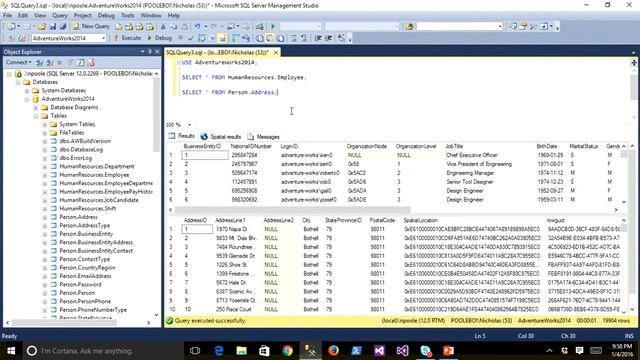The height and width of the screenshot is (360, 640).
Task: Open the zoom level 100% dropdown
Action: coord(189,124)
